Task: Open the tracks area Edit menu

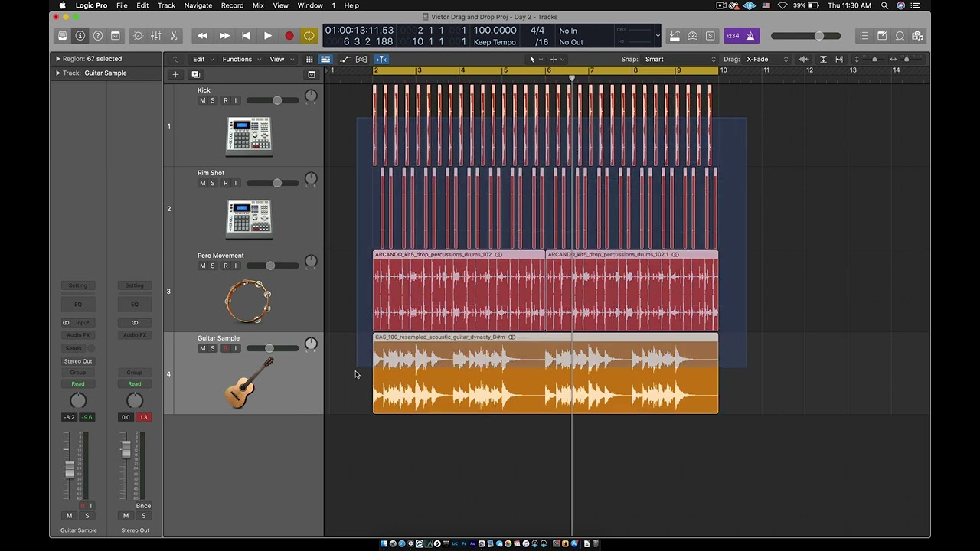Action: pyautogui.click(x=201, y=59)
